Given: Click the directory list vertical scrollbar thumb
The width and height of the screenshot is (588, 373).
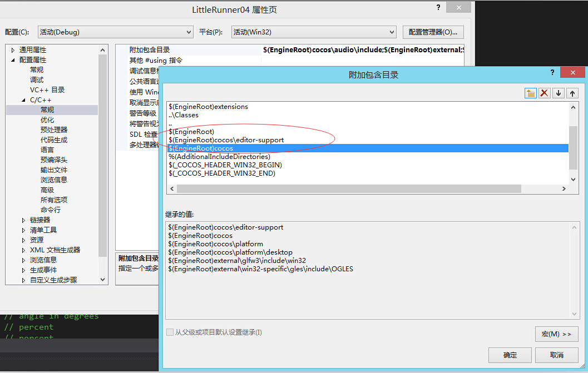Looking at the screenshot, I should point(573,148).
